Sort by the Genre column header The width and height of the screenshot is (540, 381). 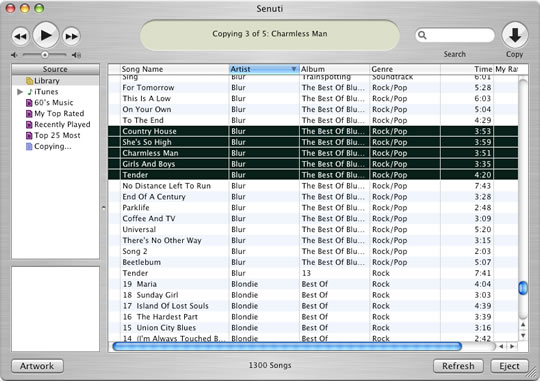click(405, 69)
